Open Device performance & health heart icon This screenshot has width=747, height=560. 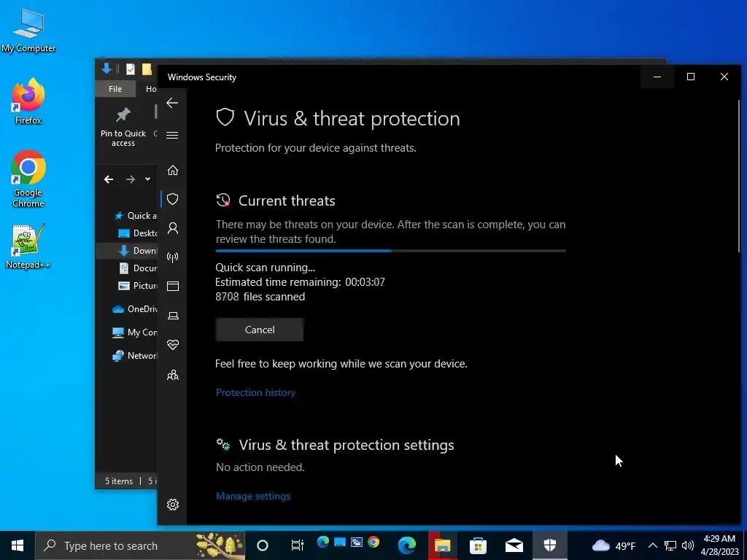172,345
